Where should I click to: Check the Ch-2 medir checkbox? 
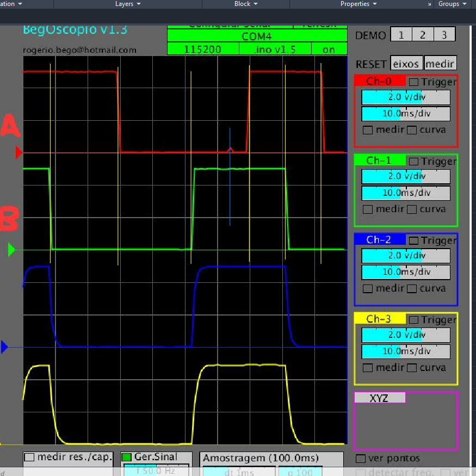tap(368, 288)
